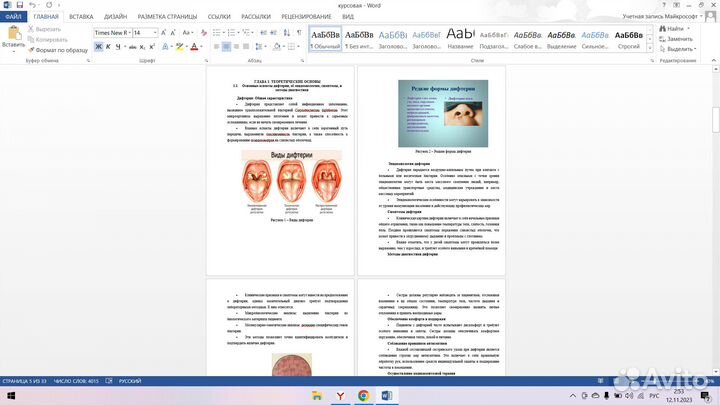This screenshot has height=405, width=720.
Task: Align text to the left
Action: 216,47
